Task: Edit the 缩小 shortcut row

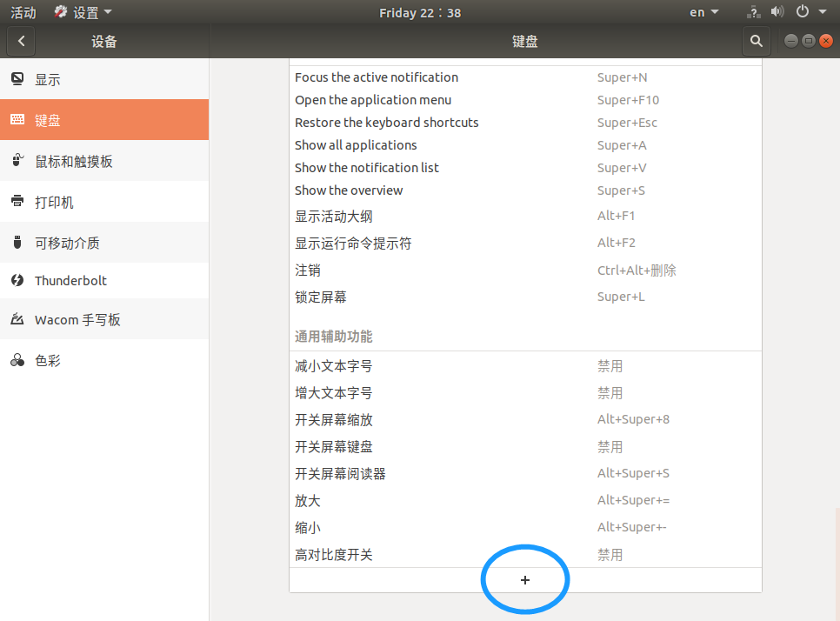Action: click(525, 527)
